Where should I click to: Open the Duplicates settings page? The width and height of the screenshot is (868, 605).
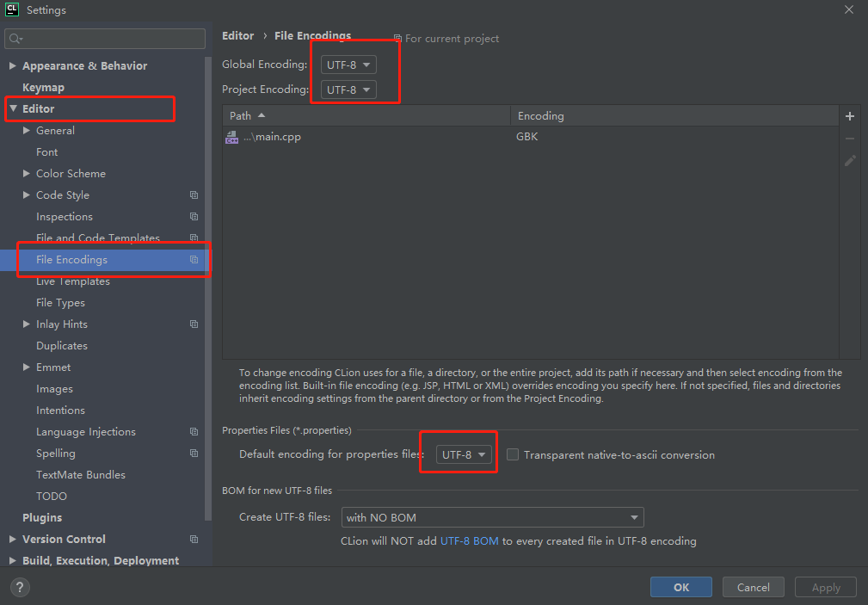[x=62, y=346]
